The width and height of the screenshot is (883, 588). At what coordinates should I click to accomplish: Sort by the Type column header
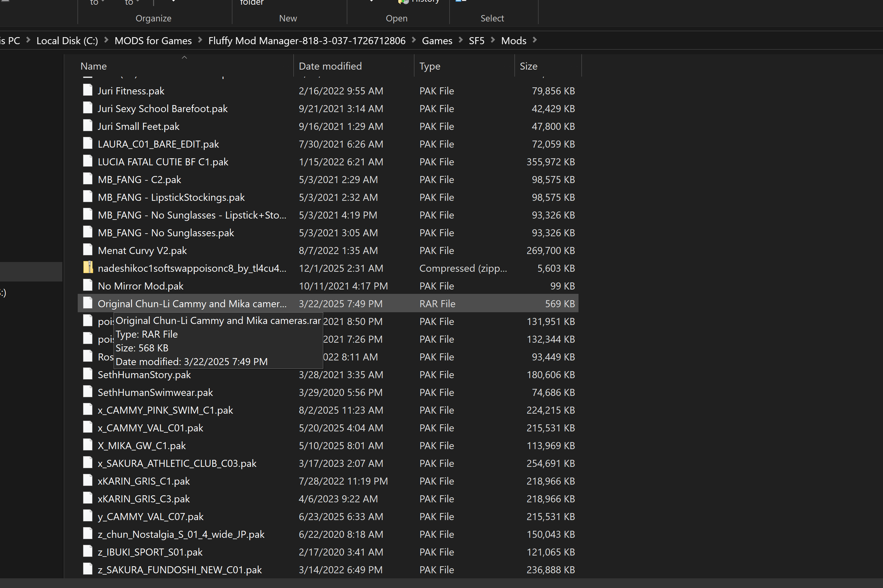430,66
